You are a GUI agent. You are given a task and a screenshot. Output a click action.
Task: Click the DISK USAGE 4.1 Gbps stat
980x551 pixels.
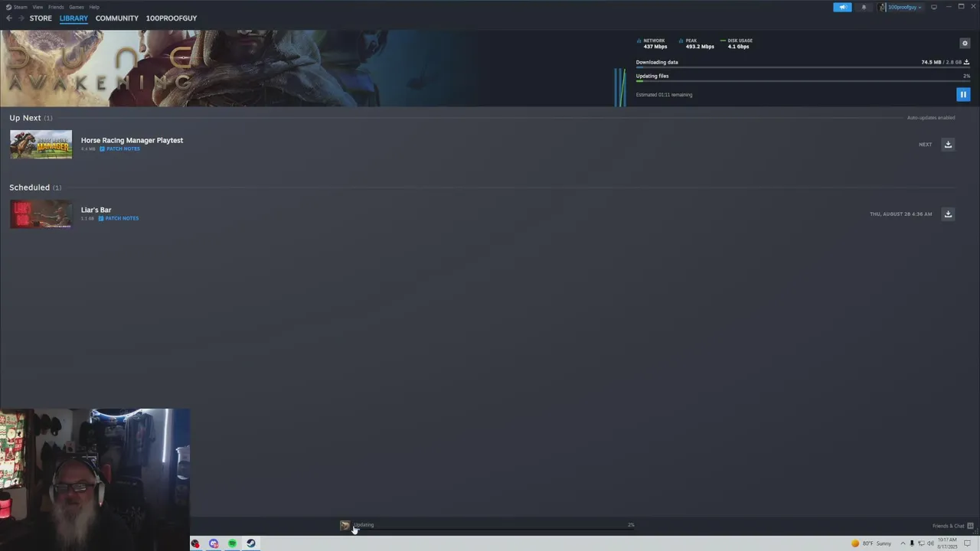coord(735,44)
